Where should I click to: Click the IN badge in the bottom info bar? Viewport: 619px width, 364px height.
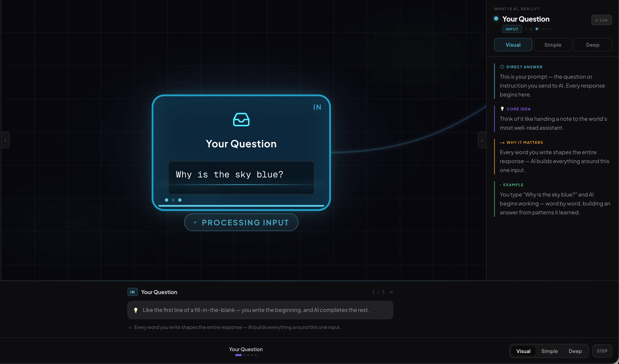[132, 292]
